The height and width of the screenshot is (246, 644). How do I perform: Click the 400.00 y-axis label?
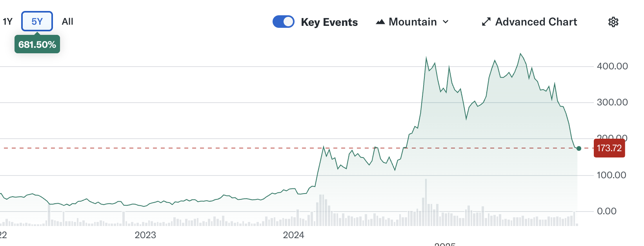click(x=612, y=66)
